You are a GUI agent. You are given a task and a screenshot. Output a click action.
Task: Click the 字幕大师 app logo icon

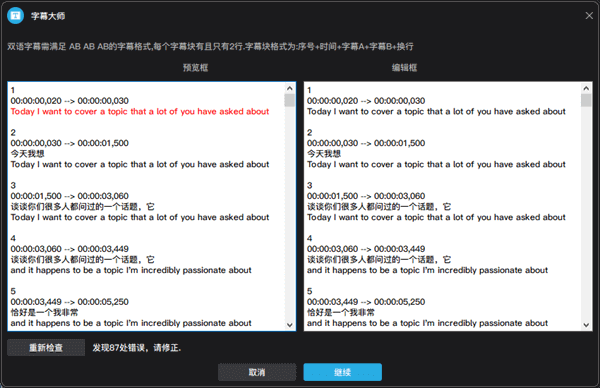pyautogui.click(x=16, y=16)
